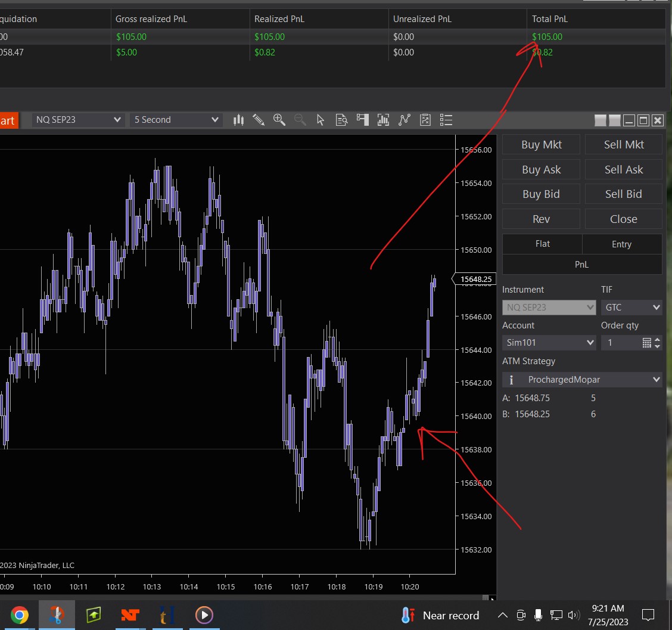The height and width of the screenshot is (630, 672).
Task: Click the zoom in magnifier icon
Action: [x=279, y=120]
